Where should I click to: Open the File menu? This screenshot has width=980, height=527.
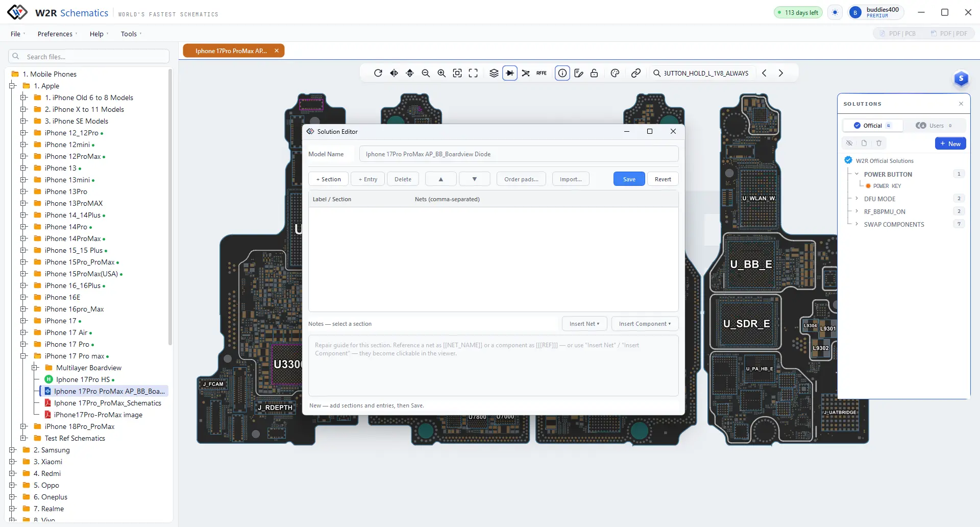(x=17, y=34)
